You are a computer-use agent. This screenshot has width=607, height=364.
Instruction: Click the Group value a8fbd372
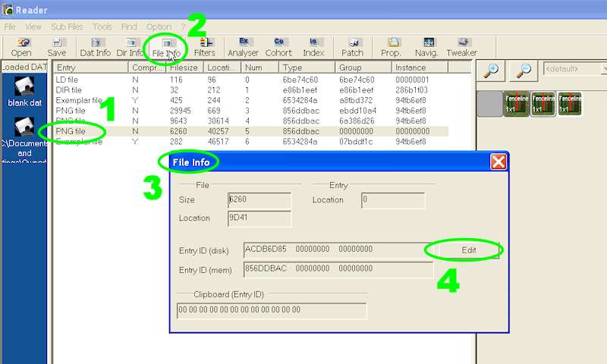[356, 100]
